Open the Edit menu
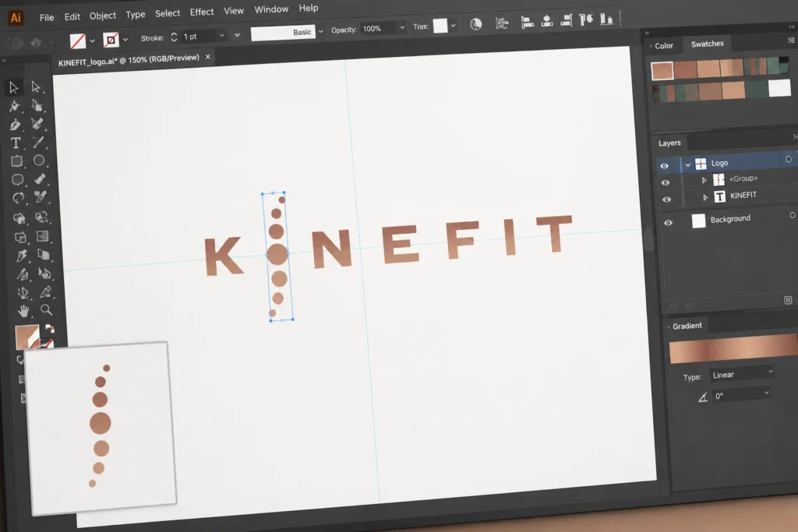The width and height of the screenshot is (798, 532). (72, 16)
